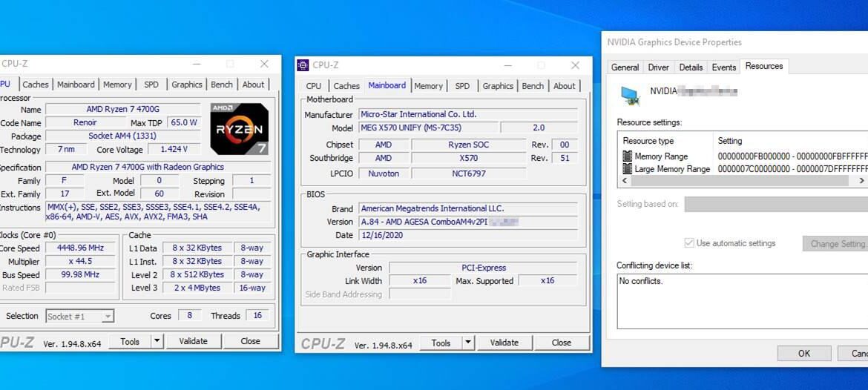Close the left CPU-Z window with X
Image resolution: width=868 pixels, height=390 pixels.
(264, 64)
